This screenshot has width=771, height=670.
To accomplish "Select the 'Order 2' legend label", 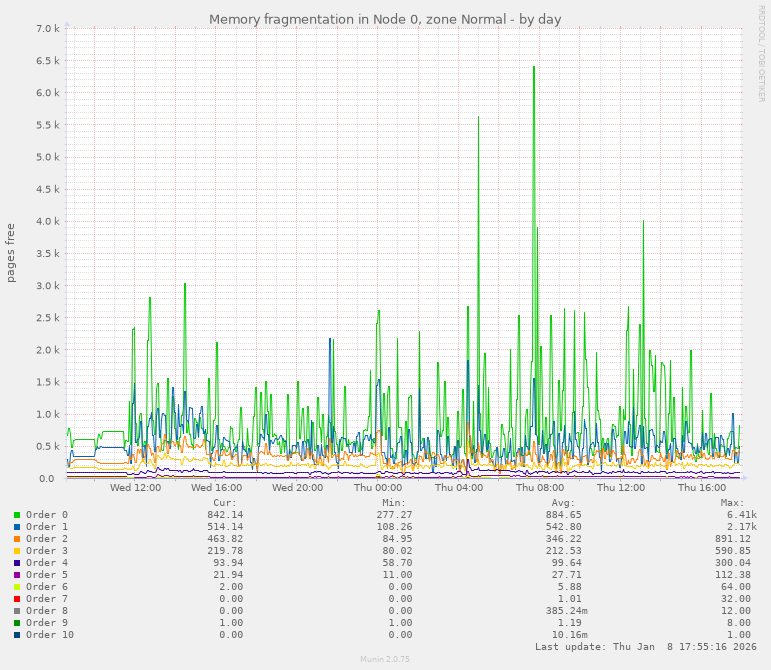I will pyautogui.click(x=47, y=539).
